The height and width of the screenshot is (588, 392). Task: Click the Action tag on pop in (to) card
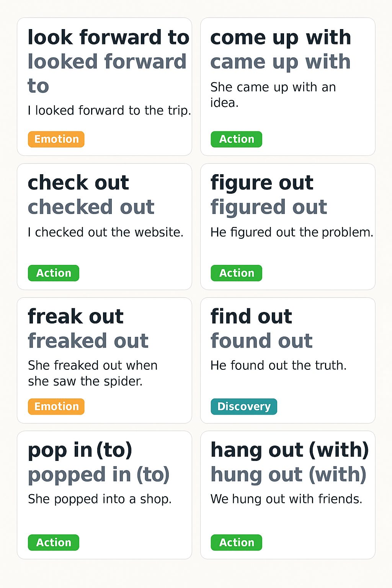point(54,543)
